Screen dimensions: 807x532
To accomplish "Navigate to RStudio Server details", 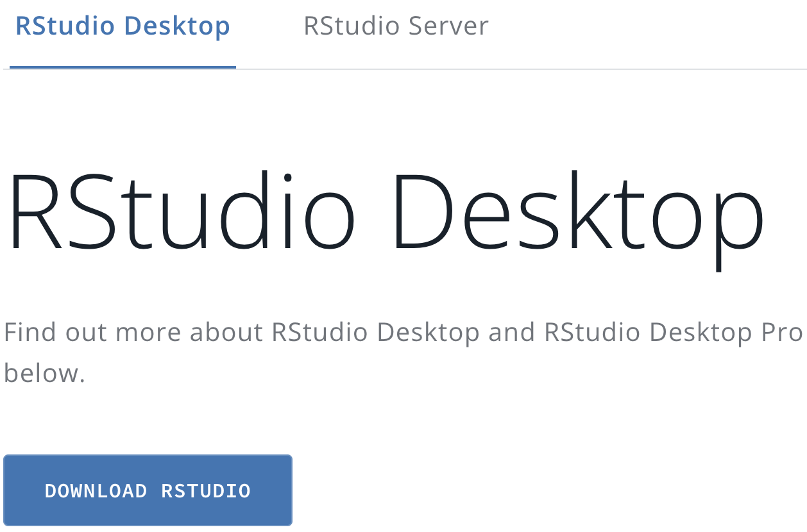I will [x=395, y=26].
